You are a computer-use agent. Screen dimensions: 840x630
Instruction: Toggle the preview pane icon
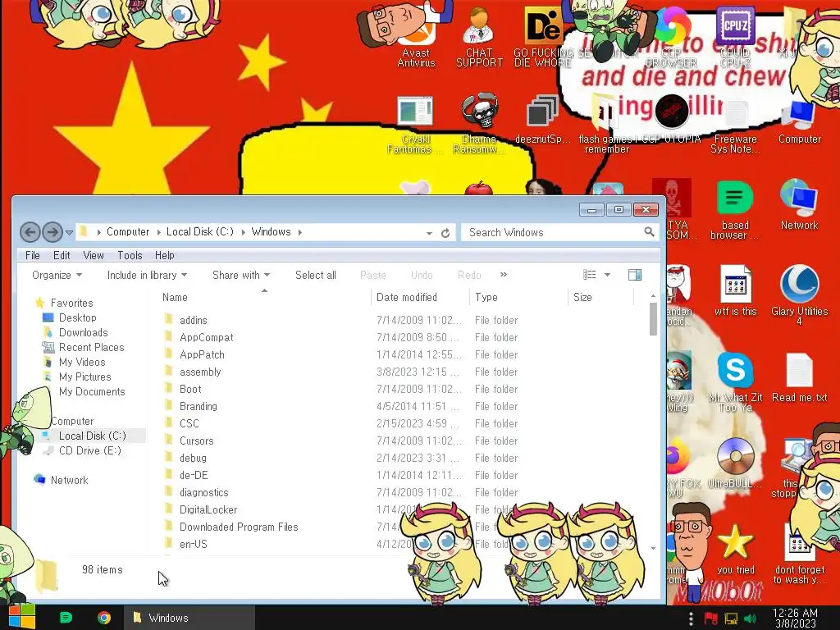point(635,275)
